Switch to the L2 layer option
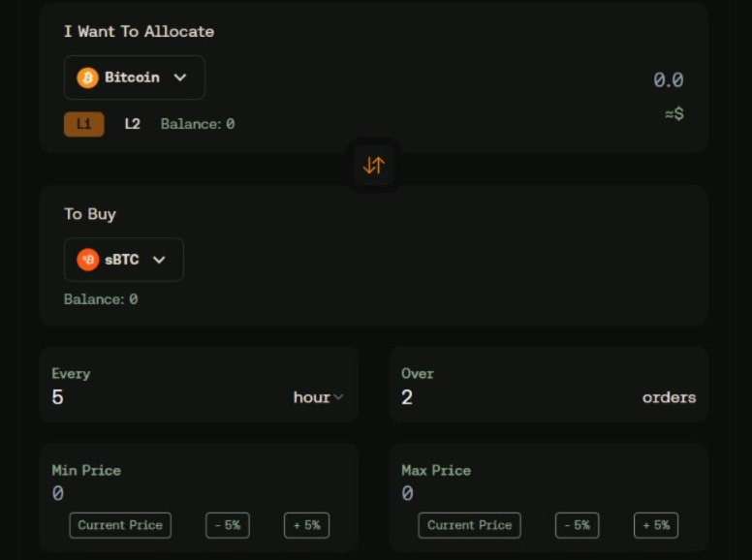This screenshot has width=752, height=560. click(133, 124)
